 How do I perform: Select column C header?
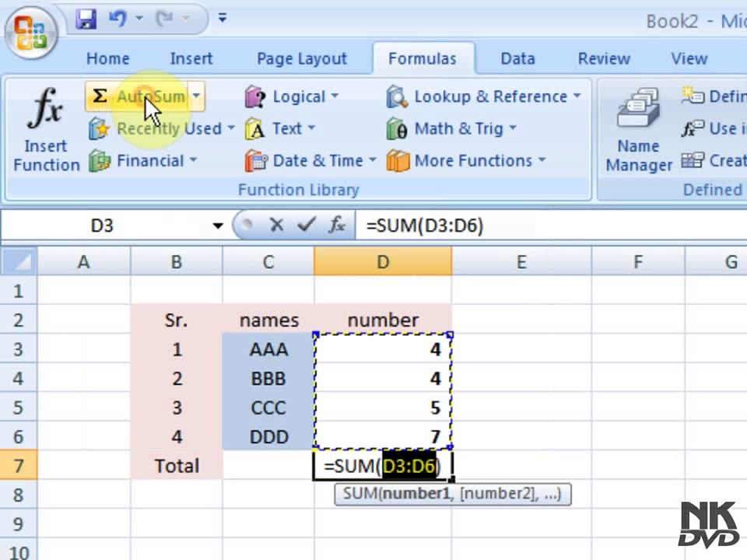(268, 261)
